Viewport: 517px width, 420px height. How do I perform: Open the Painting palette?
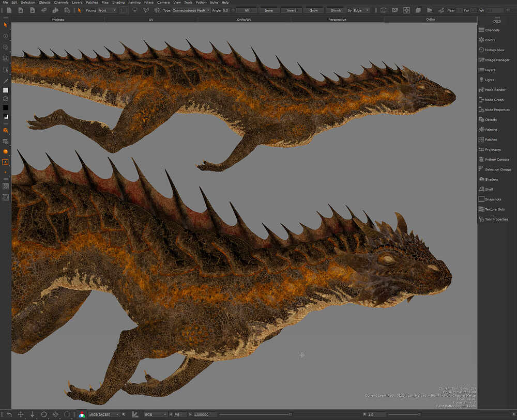coord(488,130)
